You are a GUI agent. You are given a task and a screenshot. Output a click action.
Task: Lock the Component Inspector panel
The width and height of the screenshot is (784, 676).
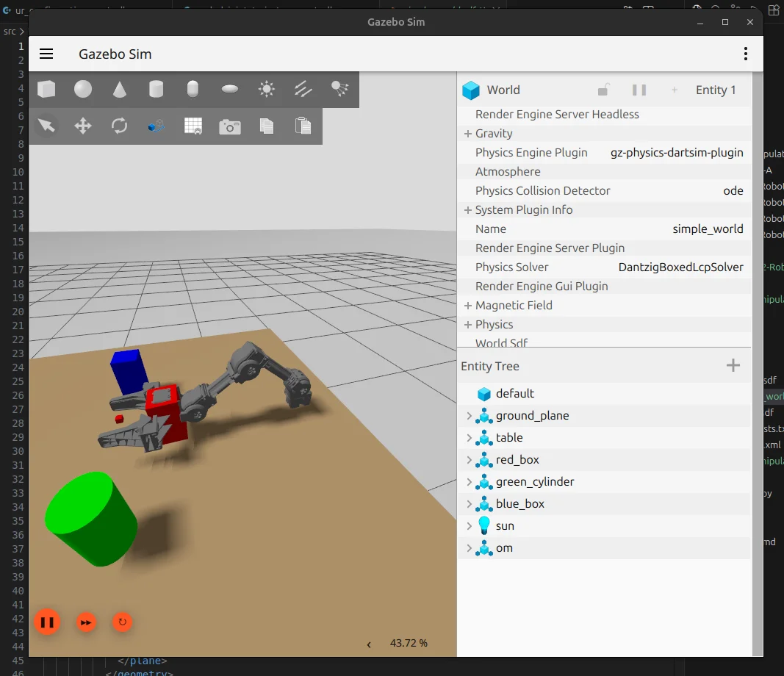pos(603,89)
